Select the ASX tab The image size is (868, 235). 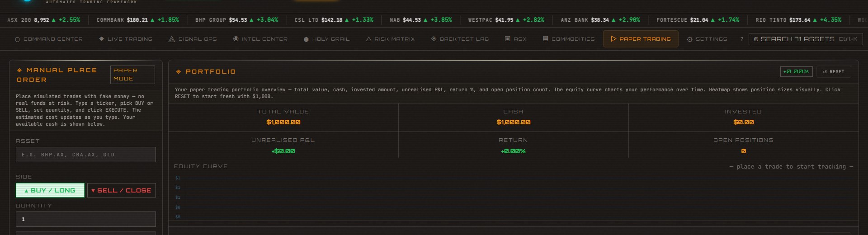point(515,39)
